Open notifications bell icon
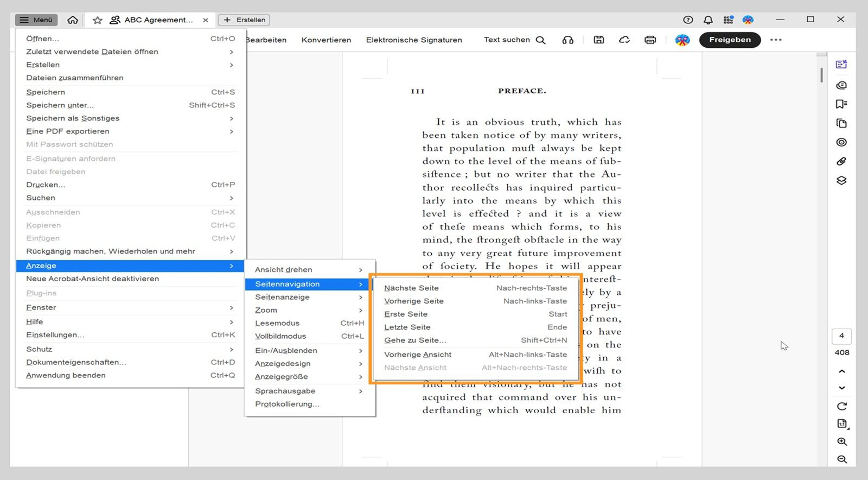The width and height of the screenshot is (868, 480). tap(708, 20)
